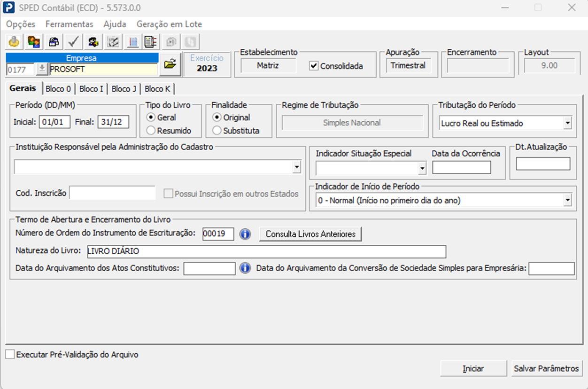
Task: Select Geral radio under Tipo do Livro
Action: tap(151, 117)
